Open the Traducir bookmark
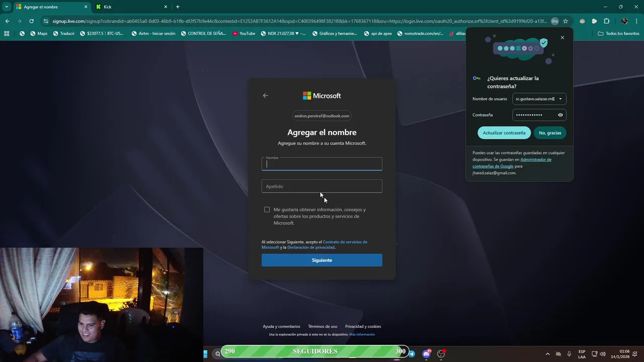This screenshot has height=362, width=644. pos(64,34)
